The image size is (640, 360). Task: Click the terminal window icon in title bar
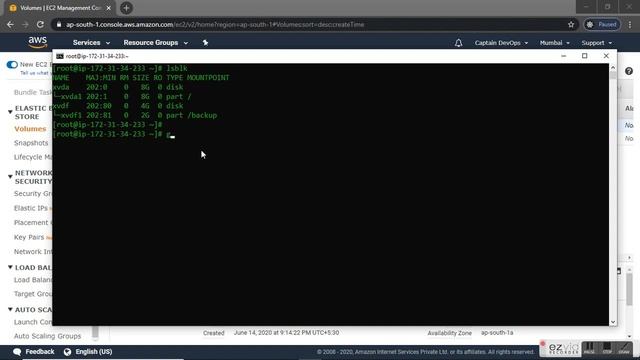60,56
